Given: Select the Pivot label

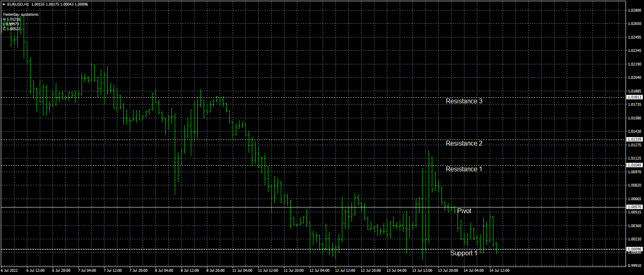Looking at the screenshot, I should tap(464, 211).
